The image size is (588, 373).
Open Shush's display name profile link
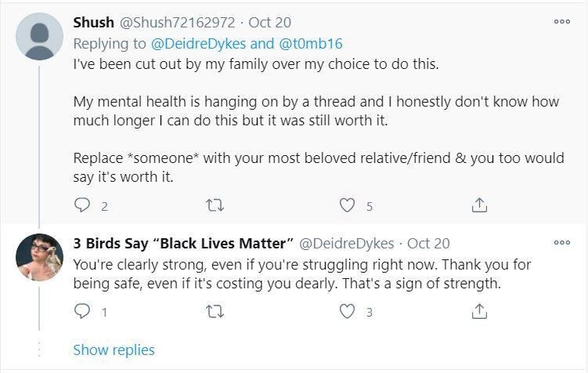coord(93,23)
